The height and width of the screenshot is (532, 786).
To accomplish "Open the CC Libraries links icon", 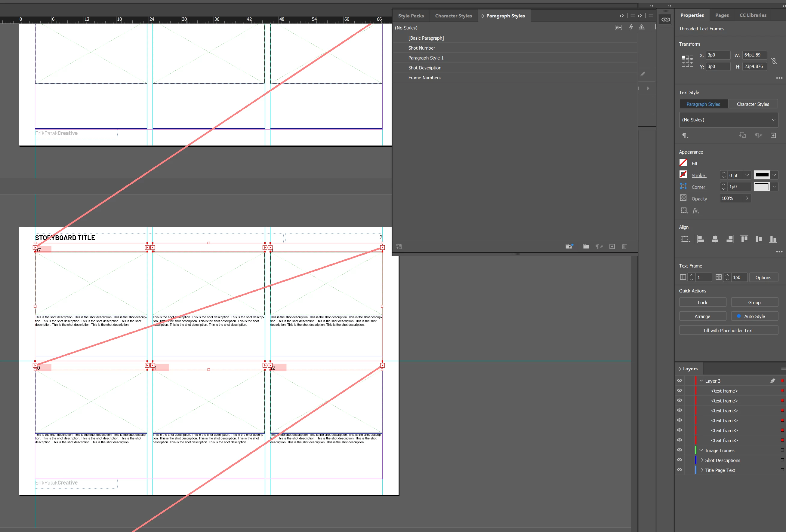I will point(666,20).
